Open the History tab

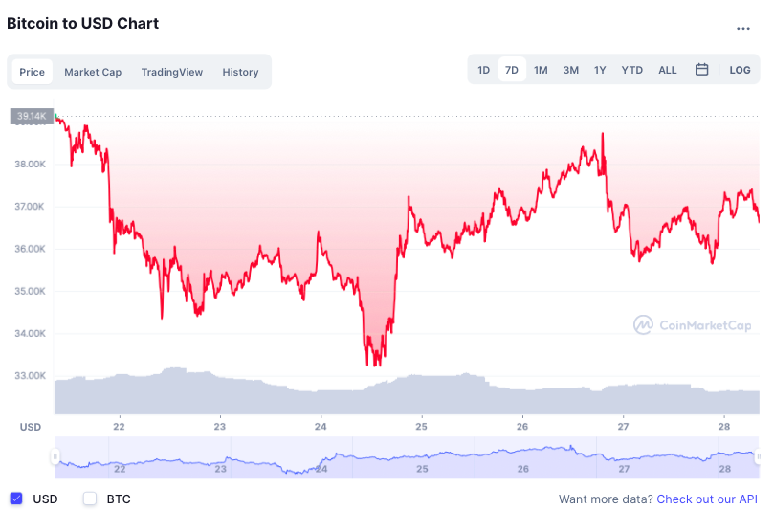(240, 72)
